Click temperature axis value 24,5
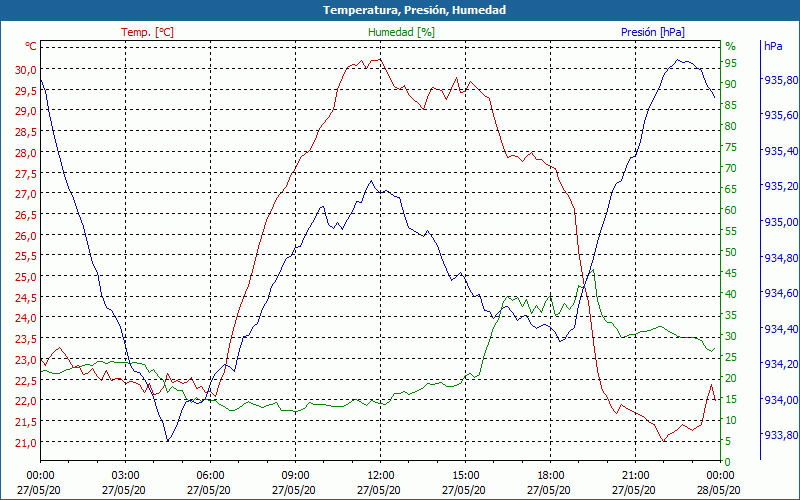Screen dimensions: 800x500 click(25, 298)
